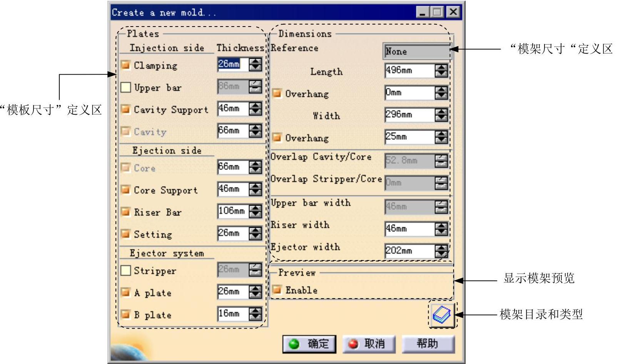Cancel with the 取消 button
This screenshot has width=618, height=364.
[x=369, y=344]
